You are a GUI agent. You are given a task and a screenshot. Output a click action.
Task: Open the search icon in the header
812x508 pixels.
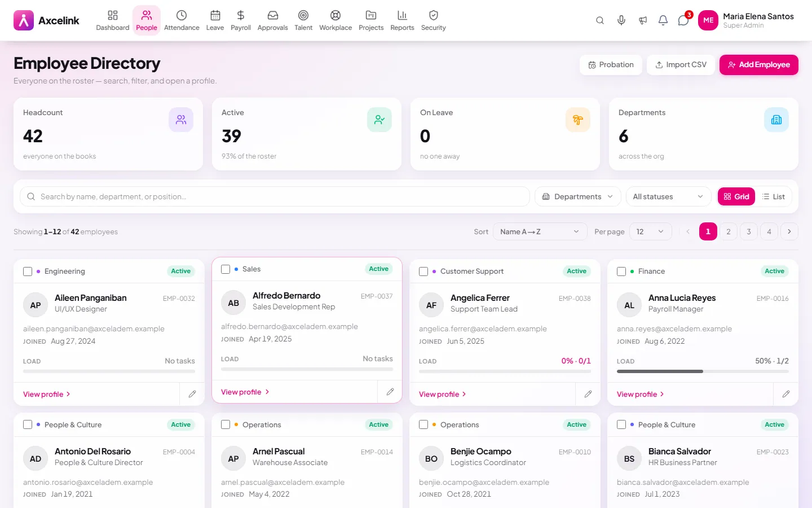tap(600, 20)
